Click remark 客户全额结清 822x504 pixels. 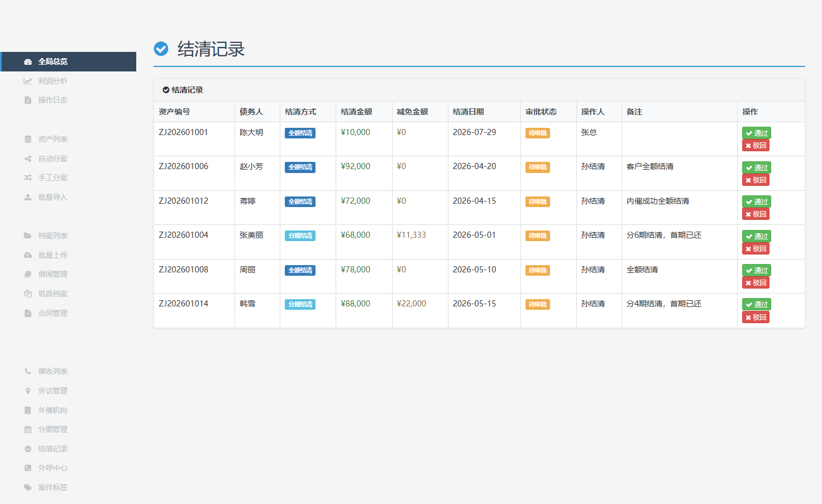650,166
